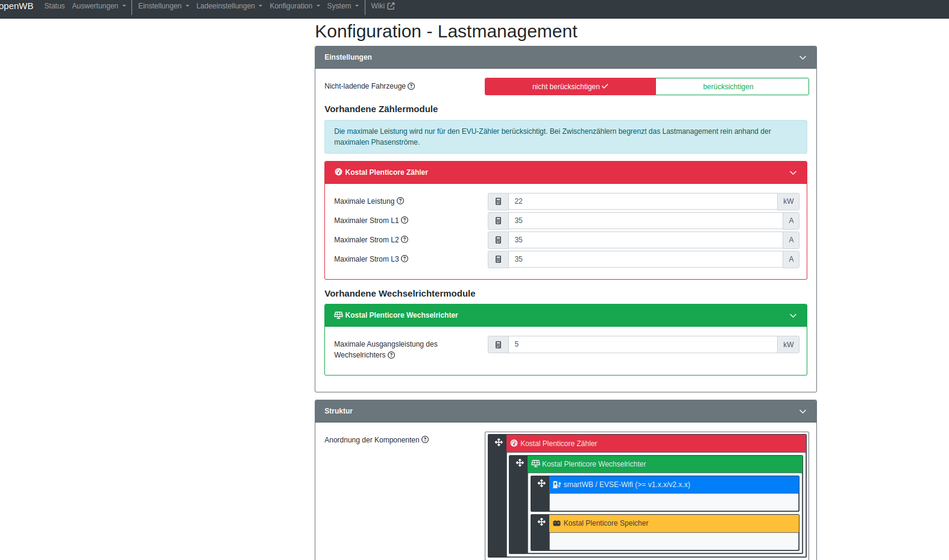Select Kostal Plenticore Speicher in structure tree
The image size is (949, 560).
(x=674, y=523)
